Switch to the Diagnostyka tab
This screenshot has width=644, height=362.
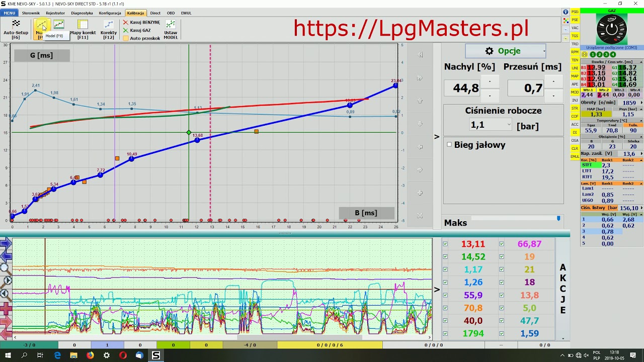pyautogui.click(x=82, y=13)
